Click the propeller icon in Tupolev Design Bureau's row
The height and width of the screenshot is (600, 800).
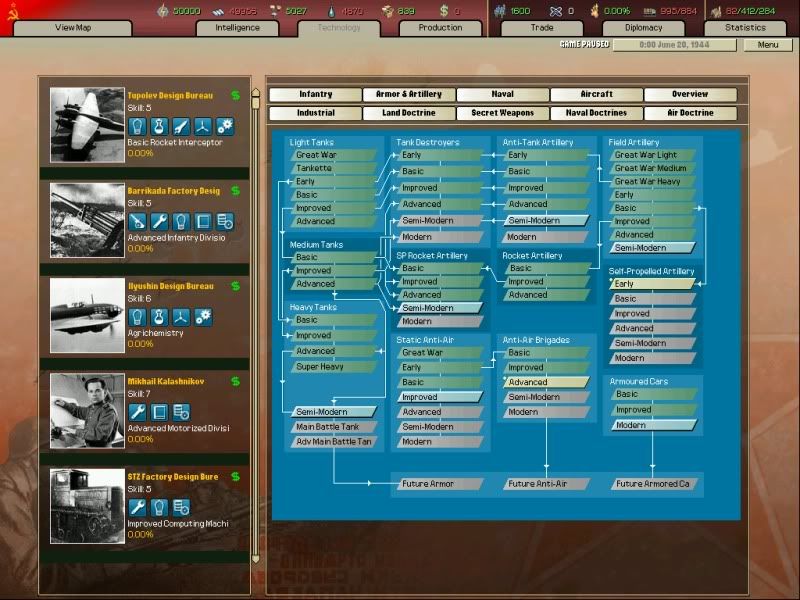[203, 127]
